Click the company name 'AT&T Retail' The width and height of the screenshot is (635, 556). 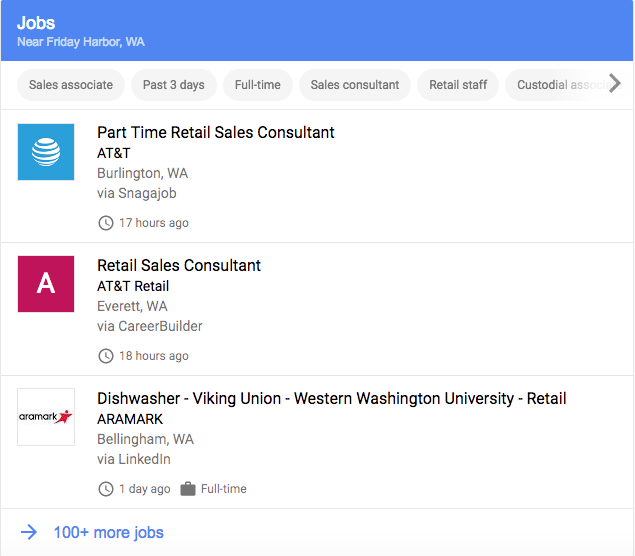(133, 286)
